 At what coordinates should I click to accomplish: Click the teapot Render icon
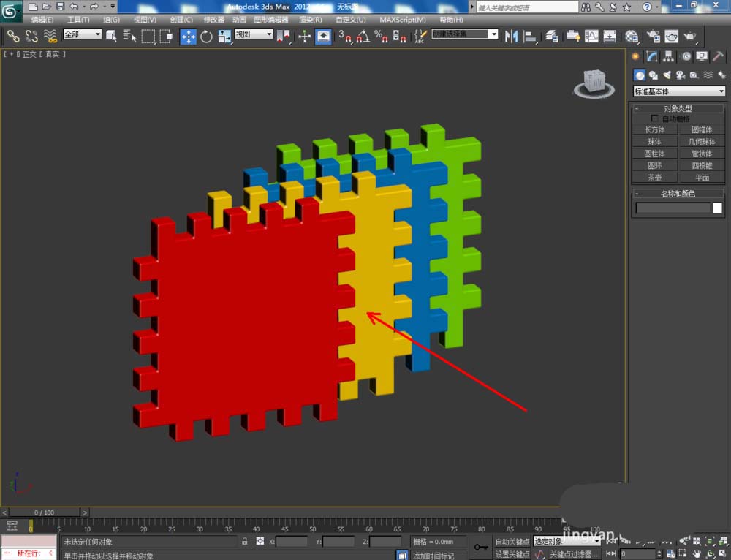[689, 36]
